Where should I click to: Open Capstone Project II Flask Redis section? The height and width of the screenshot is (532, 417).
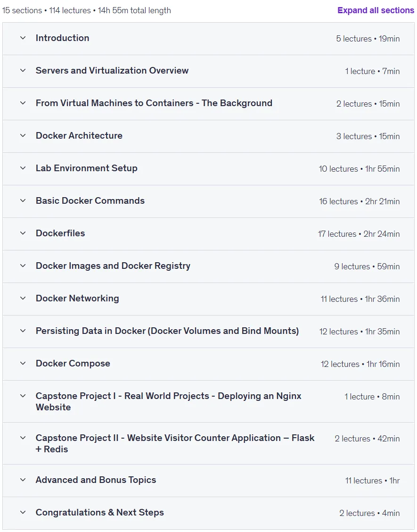[x=208, y=443]
